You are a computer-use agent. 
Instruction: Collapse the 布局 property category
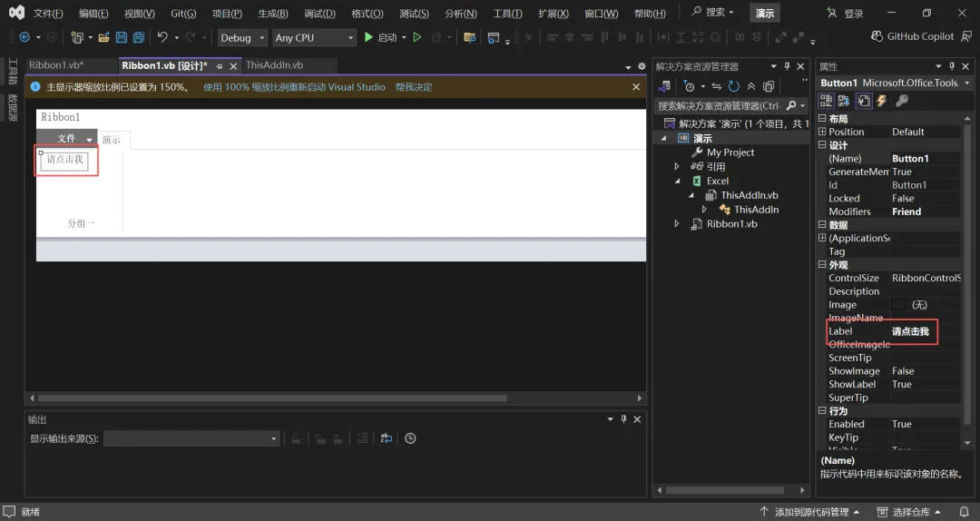click(822, 118)
